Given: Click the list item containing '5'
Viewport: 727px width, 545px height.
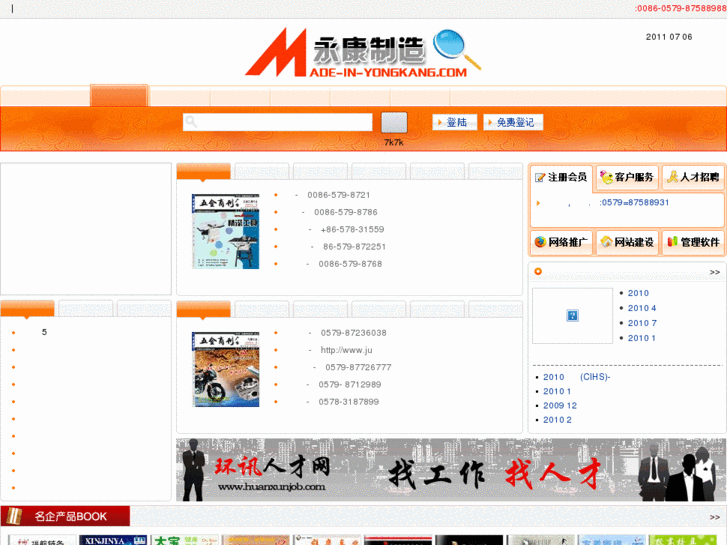Looking at the screenshot, I should 44,332.
